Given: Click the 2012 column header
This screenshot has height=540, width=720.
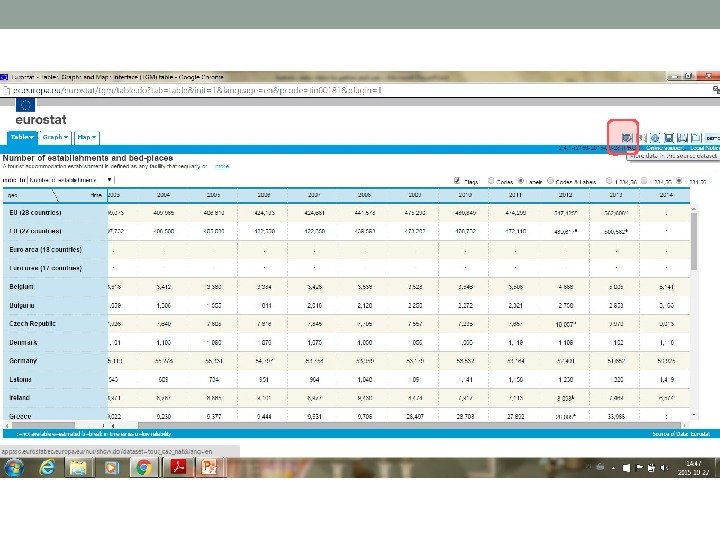Looking at the screenshot, I should tap(565, 195).
